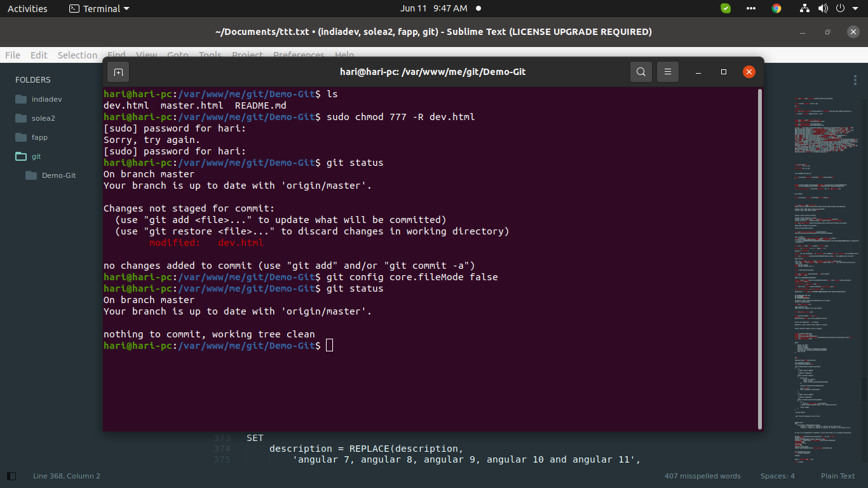Image resolution: width=868 pixels, height=488 pixels.
Task: Click the volume speaker icon
Action: point(823,8)
